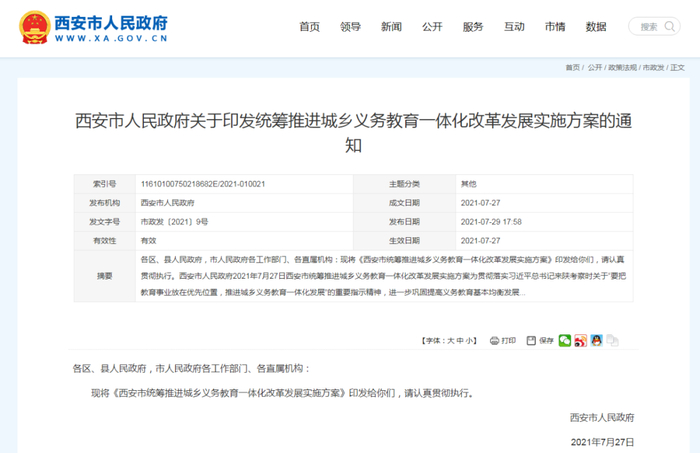Open the 首页 navigation menu item
Screen dimensions: 700x453
pyautogui.click(x=310, y=26)
